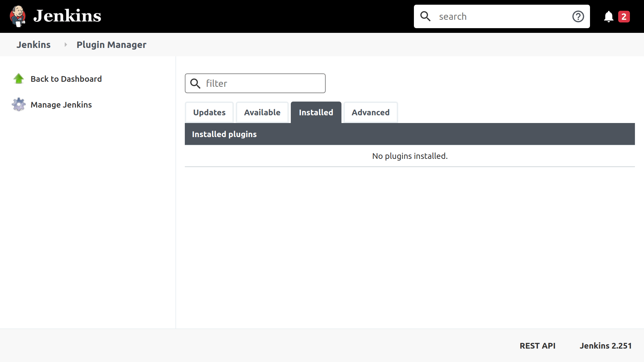Focus the top search input field
Image resolution: width=644 pixels, height=362 pixels.
point(501,16)
